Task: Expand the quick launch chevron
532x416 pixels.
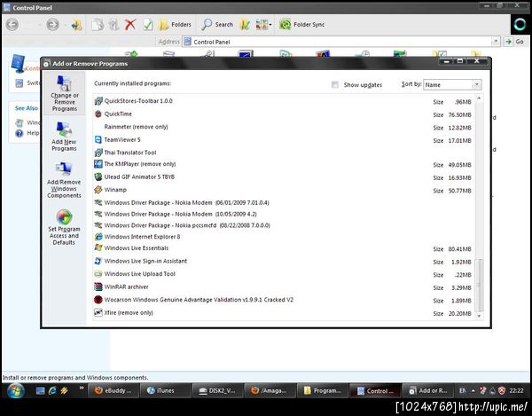Action: pos(82,388)
